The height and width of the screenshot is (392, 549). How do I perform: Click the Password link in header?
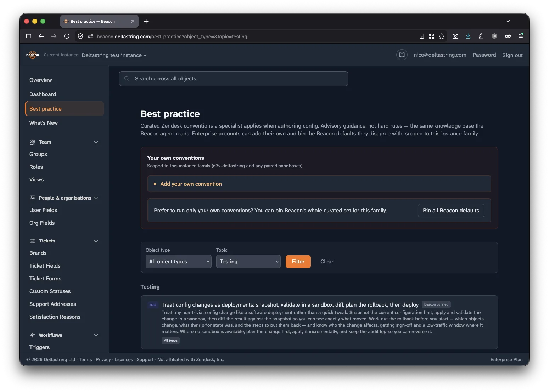[x=484, y=55]
